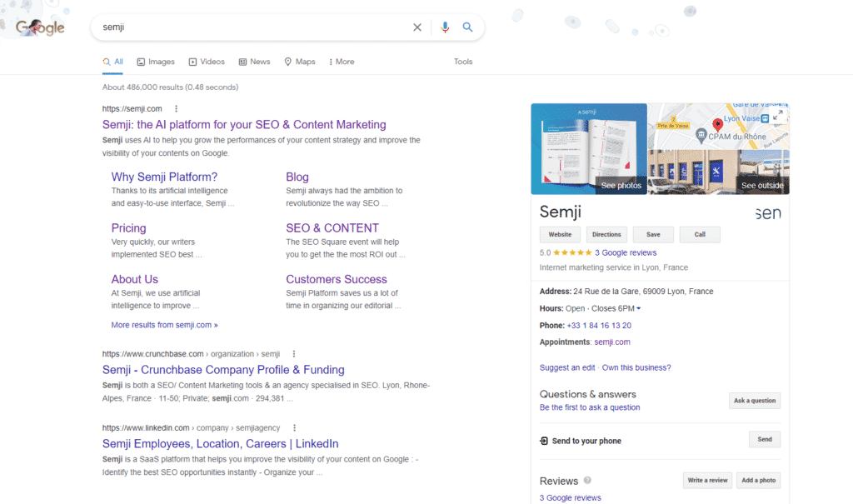Click the phone number +33 1 84 16 13 20
Image resolution: width=853 pixels, height=504 pixels.
pyautogui.click(x=599, y=326)
